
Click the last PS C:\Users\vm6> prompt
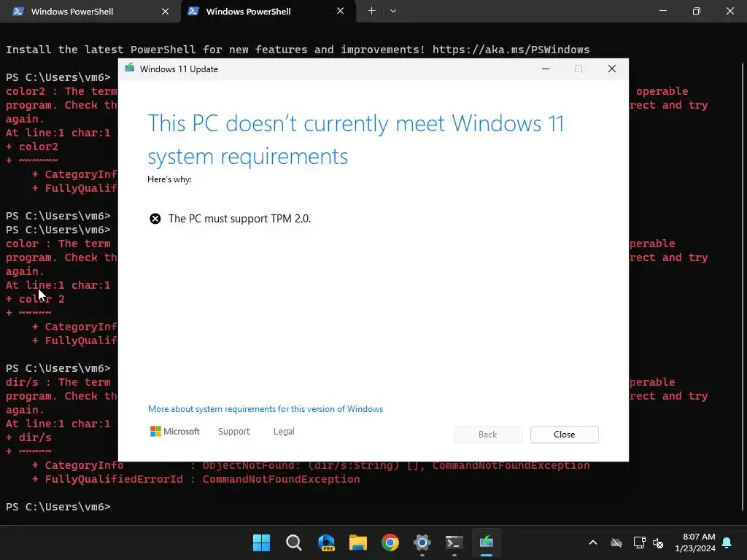tap(58, 507)
